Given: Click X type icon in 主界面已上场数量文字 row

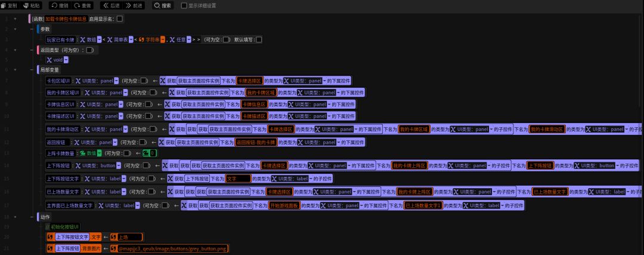Looking at the screenshot, I should (100, 205).
